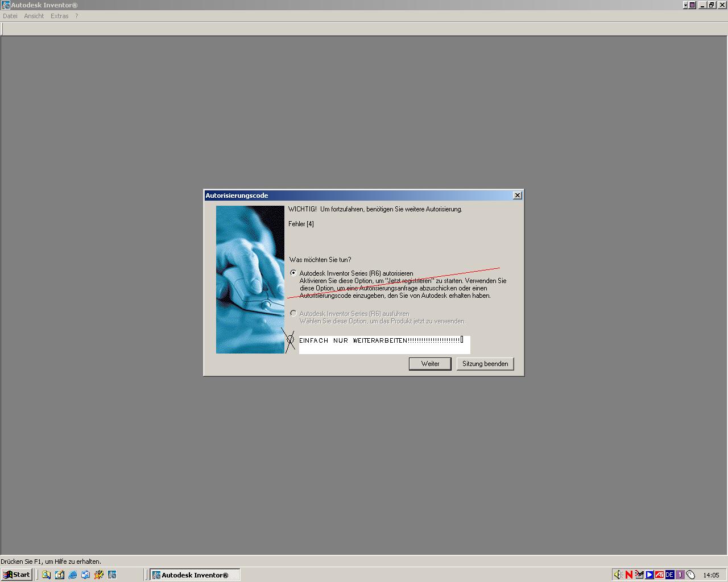Open the notepad with pencil quick launch icon
This screenshot has width=728, height=582.
click(59, 575)
